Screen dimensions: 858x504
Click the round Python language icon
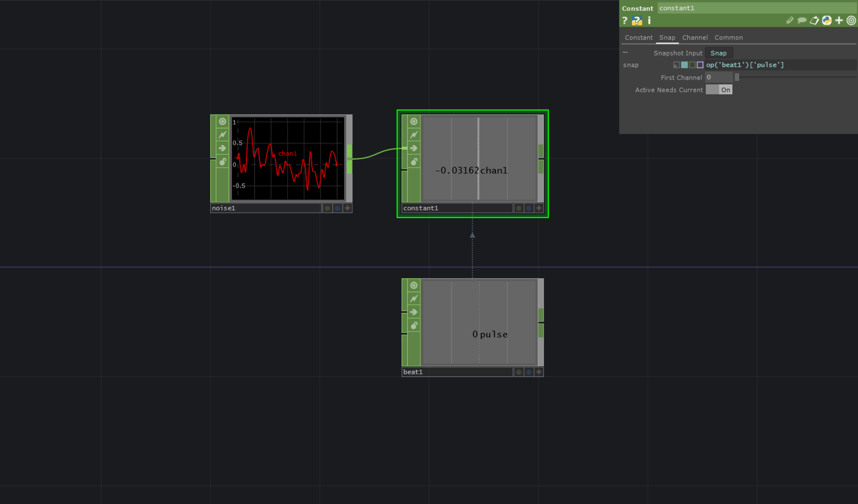pyautogui.click(x=827, y=20)
